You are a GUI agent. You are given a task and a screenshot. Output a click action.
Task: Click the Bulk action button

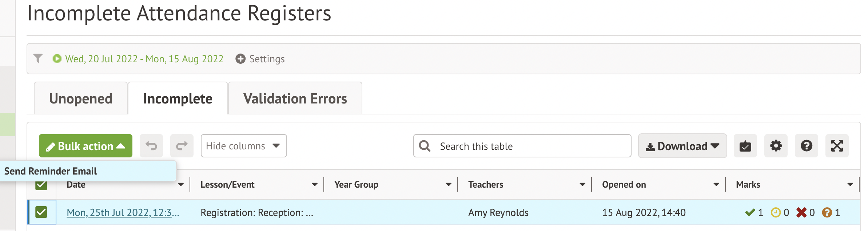(85, 146)
